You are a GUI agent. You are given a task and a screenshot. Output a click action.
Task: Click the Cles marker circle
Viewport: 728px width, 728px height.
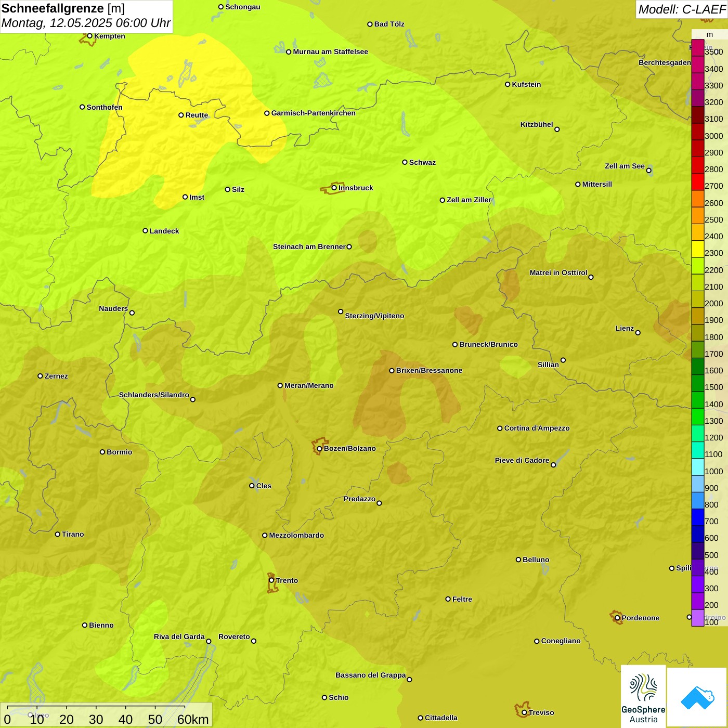(252, 486)
